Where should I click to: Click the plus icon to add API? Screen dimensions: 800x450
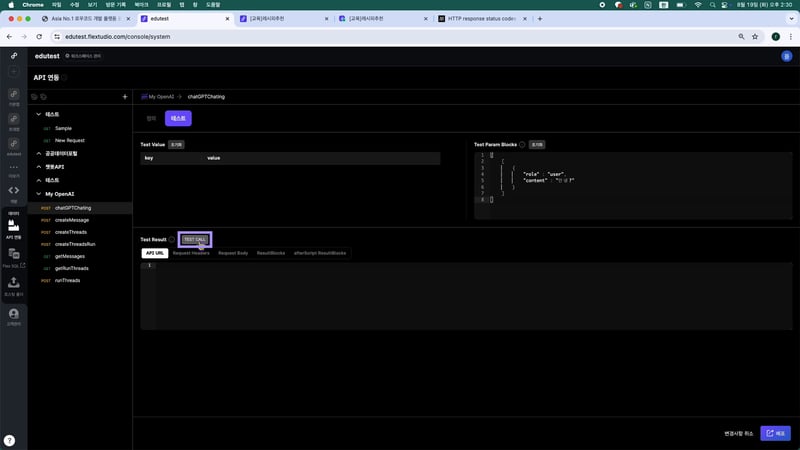(124, 97)
